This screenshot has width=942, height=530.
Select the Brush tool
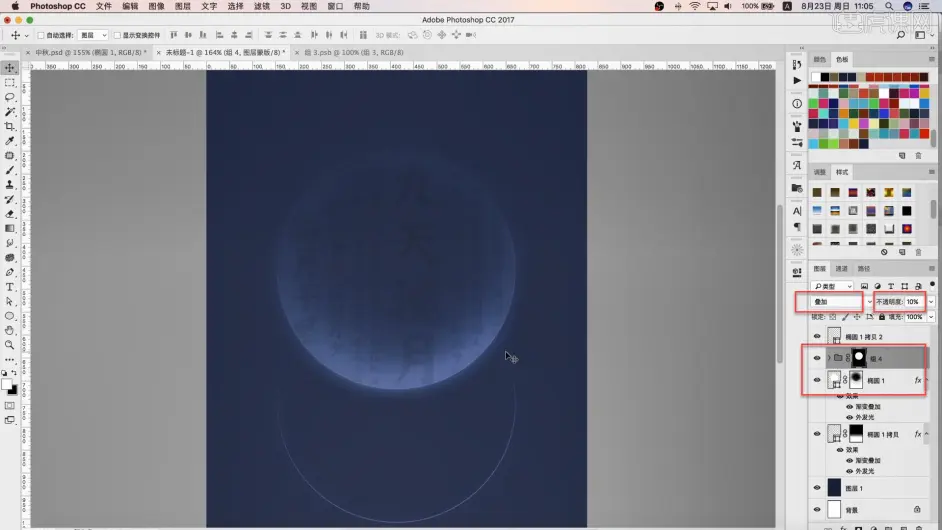pos(10,170)
